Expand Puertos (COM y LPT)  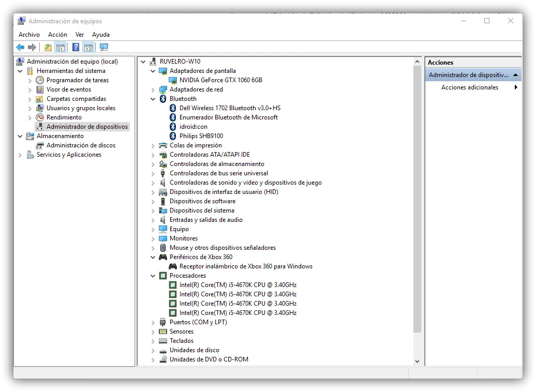(x=153, y=323)
